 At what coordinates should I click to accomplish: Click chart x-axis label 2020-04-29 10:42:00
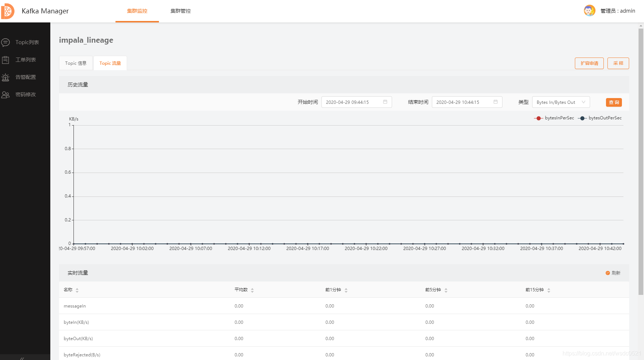click(x=600, y=249)
